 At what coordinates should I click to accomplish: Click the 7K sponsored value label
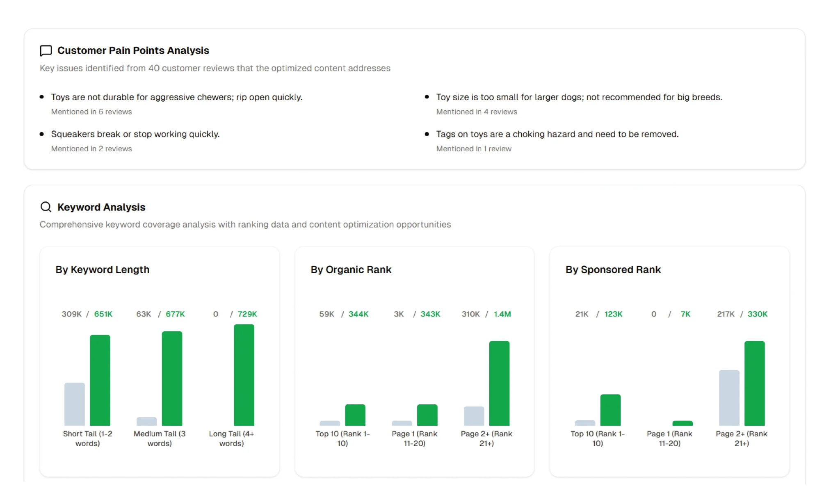click(686, 314)
